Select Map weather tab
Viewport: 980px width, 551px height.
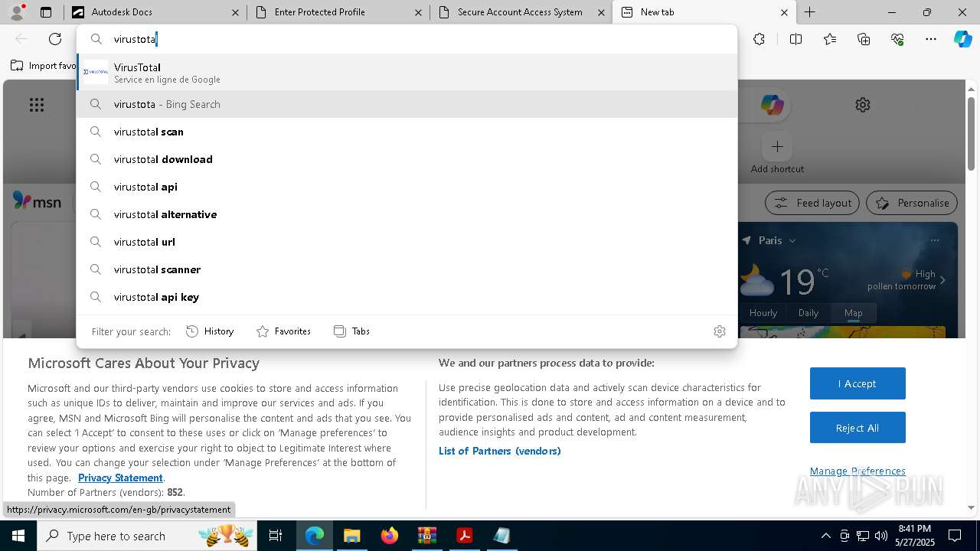click(853, 312)
